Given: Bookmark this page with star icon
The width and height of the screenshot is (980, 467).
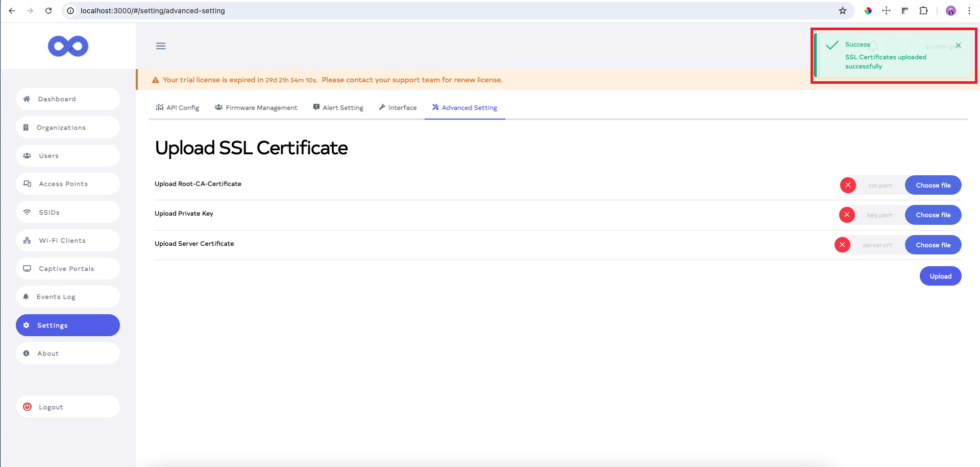Looking at the screenshot, I should coord(843,11).
